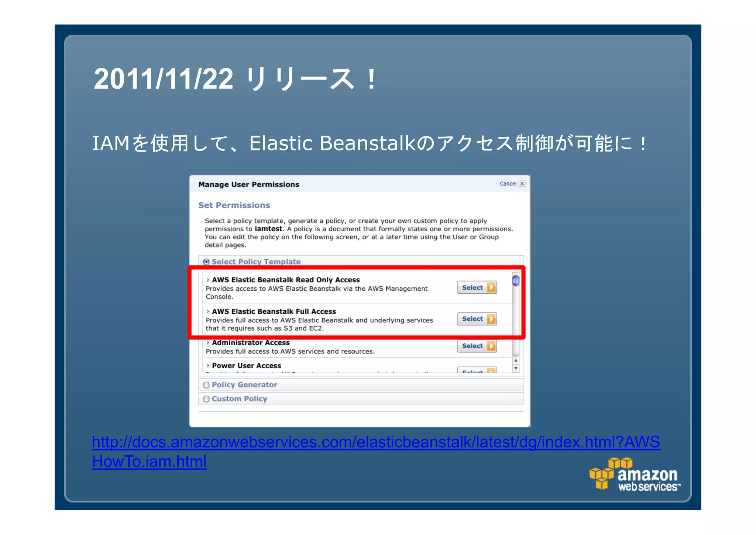Click the partially visible Power User Access Select button
Image resolution: width=756 pixels, height=535 pixels.
(477, 370)
